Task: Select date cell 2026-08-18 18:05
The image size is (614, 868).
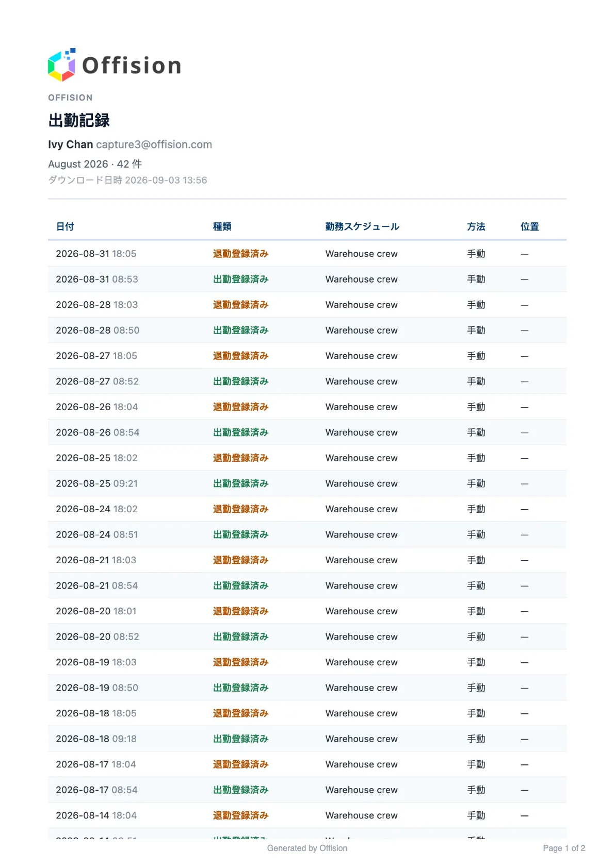Action: click(96, 713)
